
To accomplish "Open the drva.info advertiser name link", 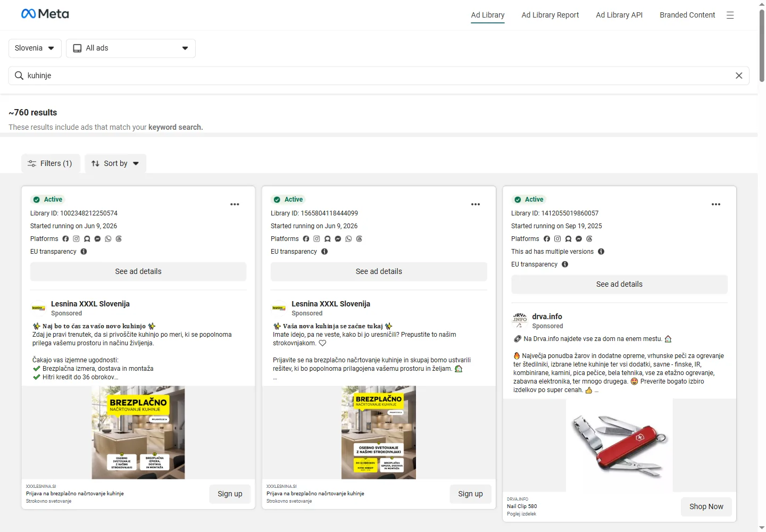I will pyautogui.click(x=547, y=317).
